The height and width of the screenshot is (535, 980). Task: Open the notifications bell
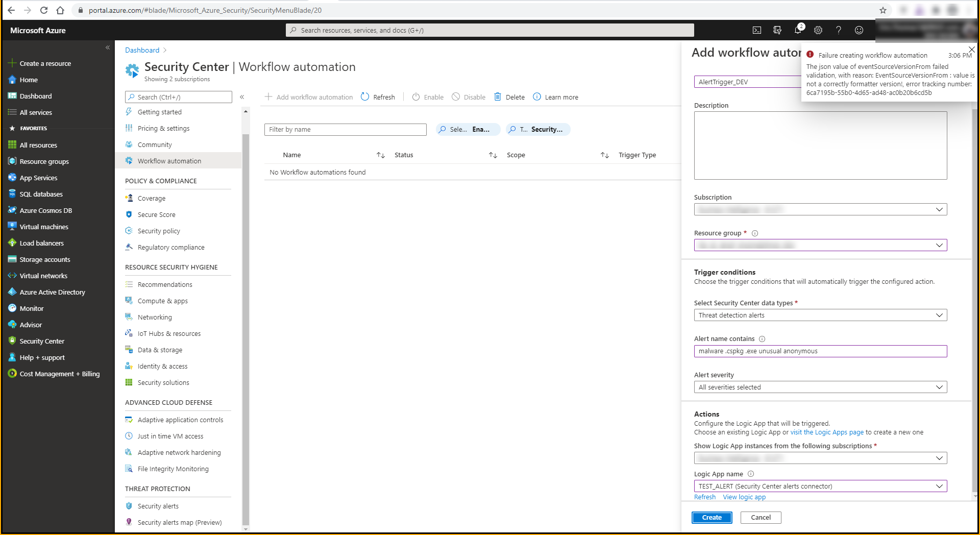tap(797, 30)
